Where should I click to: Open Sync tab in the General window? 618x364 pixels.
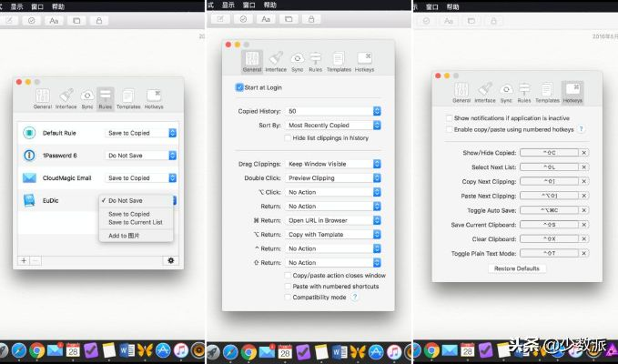pos(297,60)
